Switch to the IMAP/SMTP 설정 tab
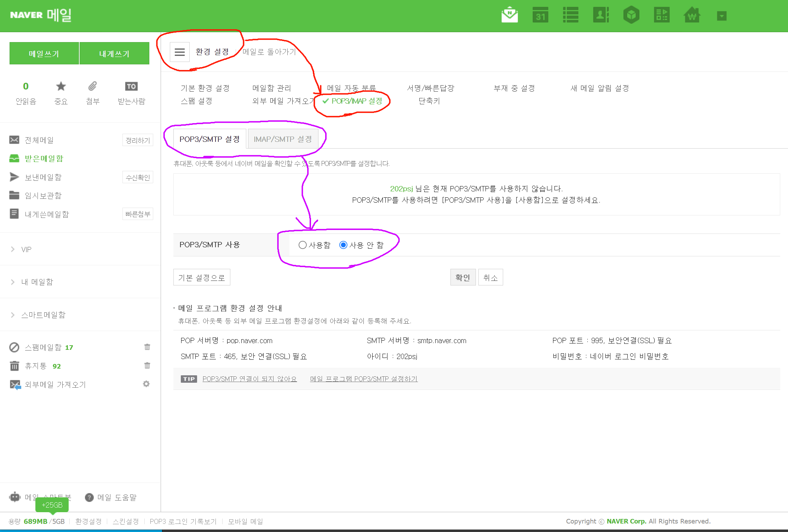This screenshot has height=532, width=788. [x=282, y=139]
